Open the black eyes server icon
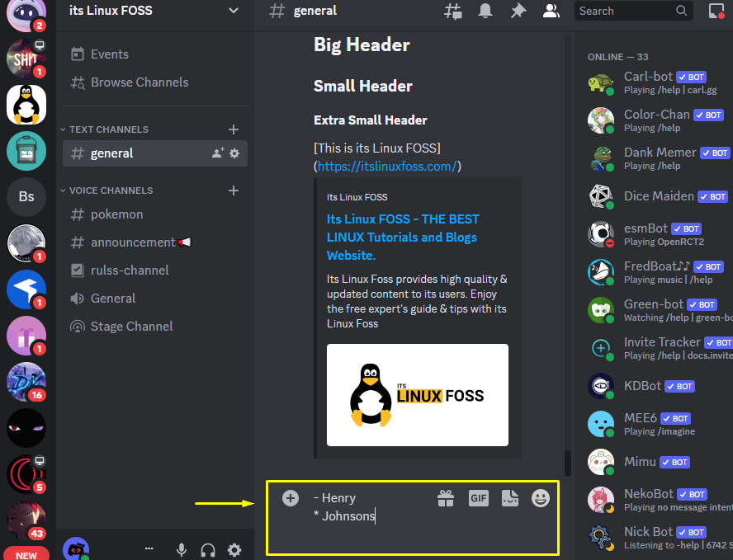 [26, 428]
